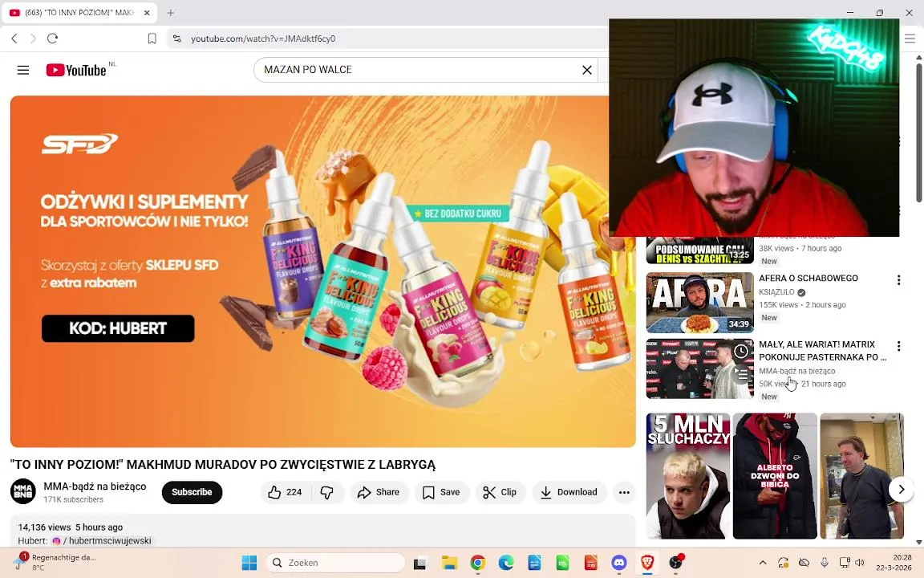Open the volume tray icon

[x=861, y=564]
